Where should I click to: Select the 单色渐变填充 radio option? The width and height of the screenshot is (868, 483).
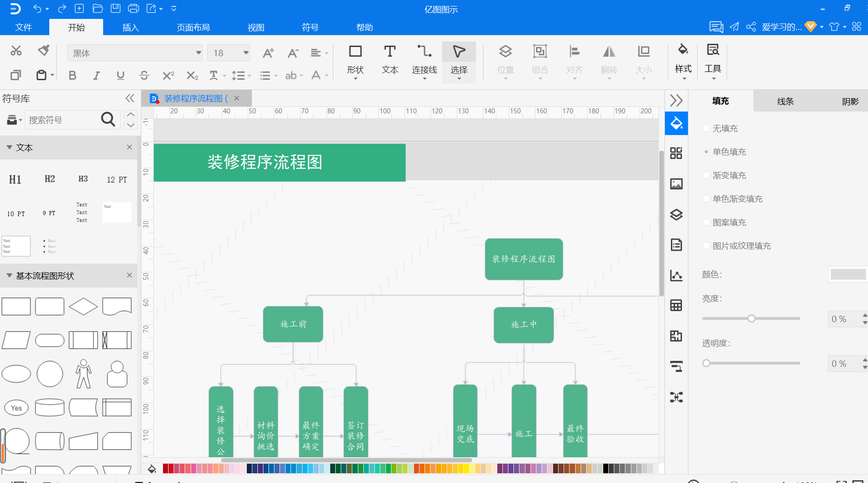(706, 199)
